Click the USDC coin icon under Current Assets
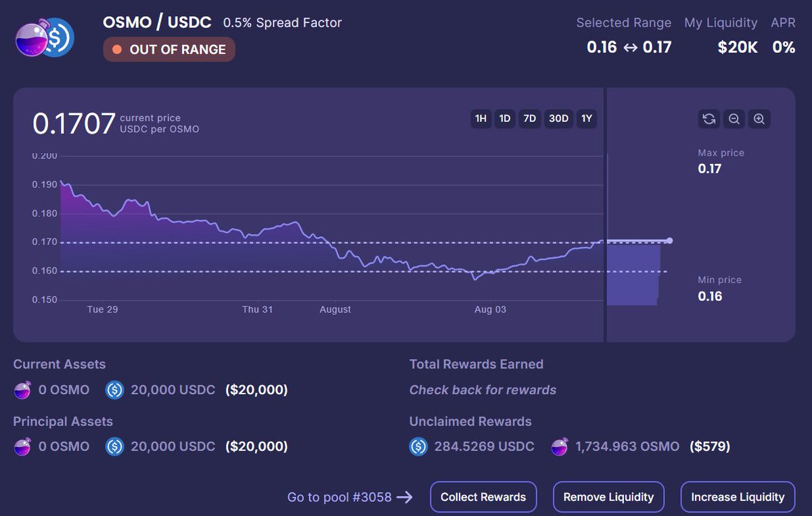Viewport: 812px width, 516px height. (114, 390)
